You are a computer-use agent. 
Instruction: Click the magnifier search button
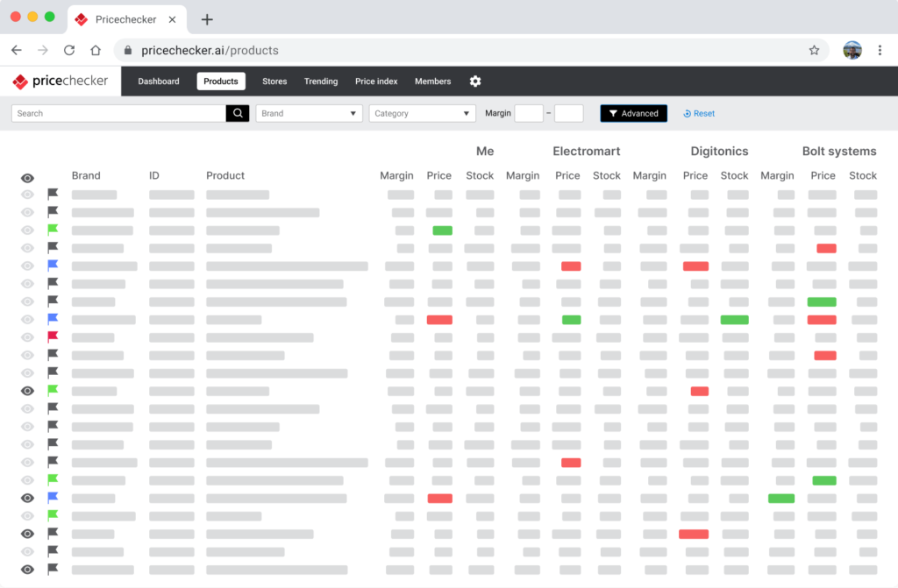click(x=238, y=113)
